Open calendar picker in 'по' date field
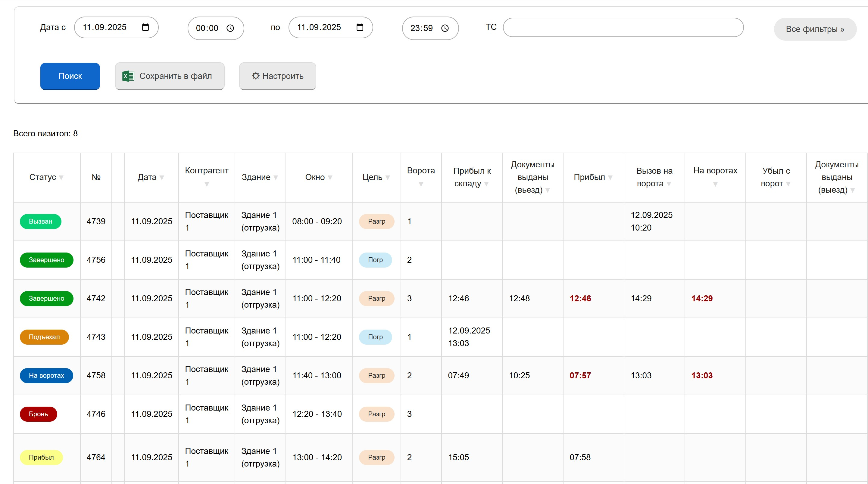Image resolution: width=868 pixels, height=484 pixels. [x=360, y=27]
